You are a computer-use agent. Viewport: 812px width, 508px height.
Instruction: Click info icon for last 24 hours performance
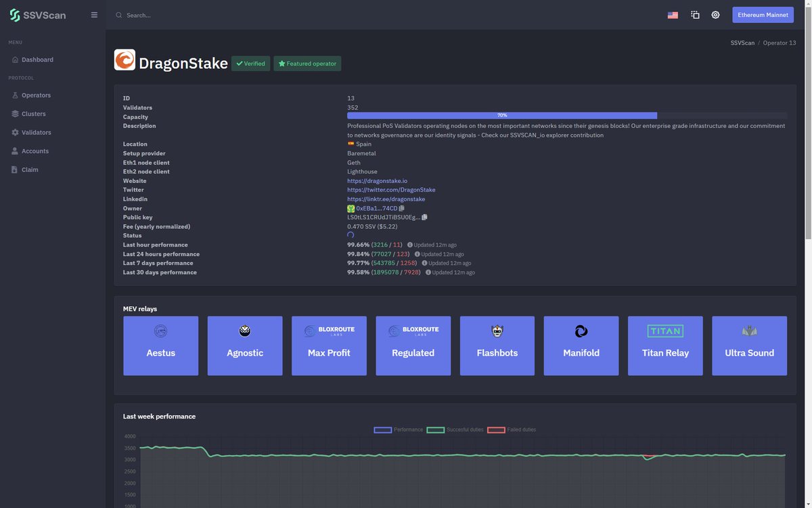(418, 254)
